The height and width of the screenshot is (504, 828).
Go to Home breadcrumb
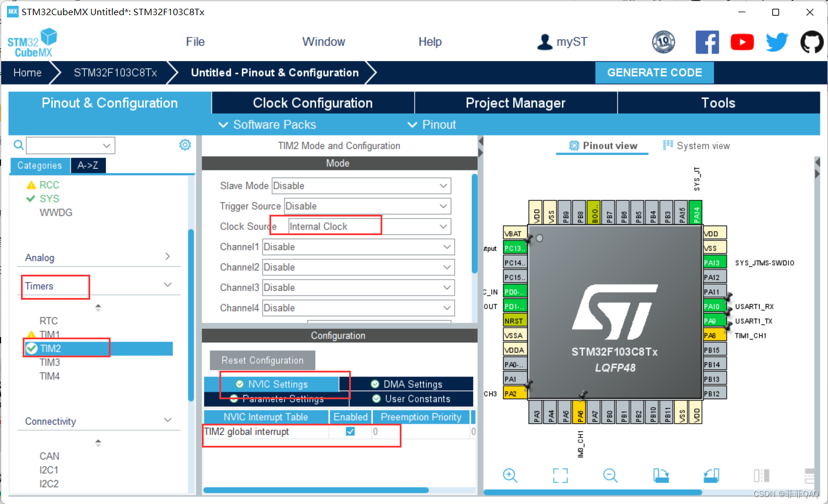(x=27, y=73)
